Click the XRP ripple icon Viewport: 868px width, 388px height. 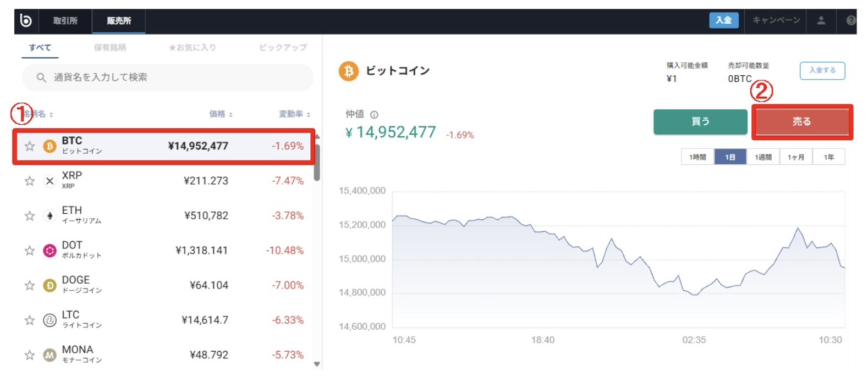point(50,180)
